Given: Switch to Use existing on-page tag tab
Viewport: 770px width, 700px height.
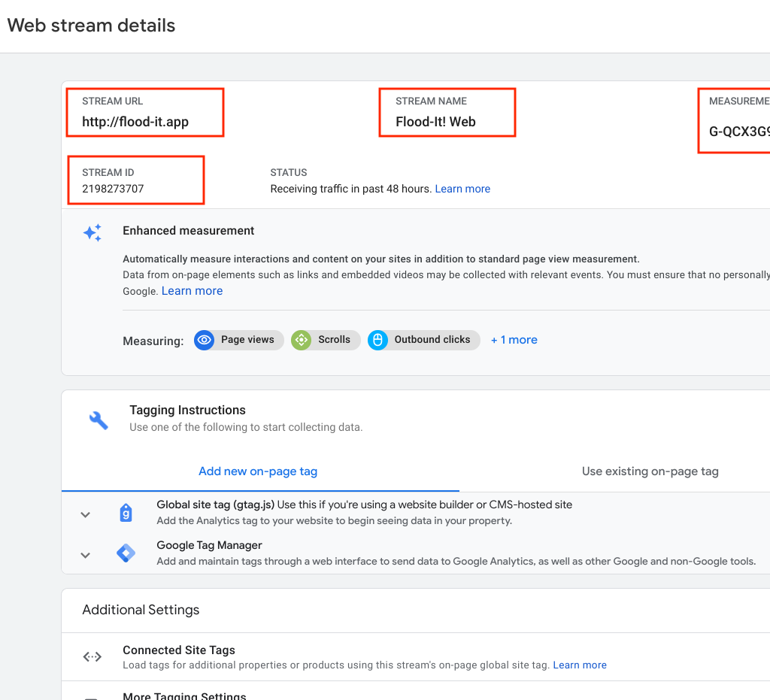Looking at the screenshot, I should pos(650,471).
